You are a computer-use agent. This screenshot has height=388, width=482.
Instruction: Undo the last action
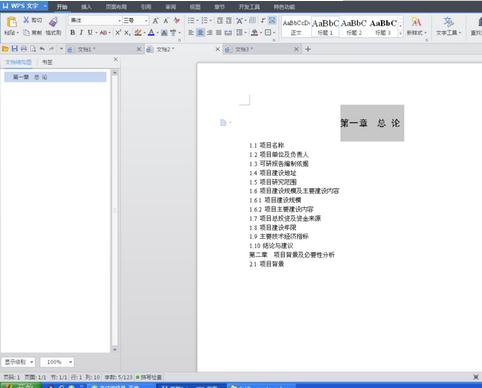42,49
